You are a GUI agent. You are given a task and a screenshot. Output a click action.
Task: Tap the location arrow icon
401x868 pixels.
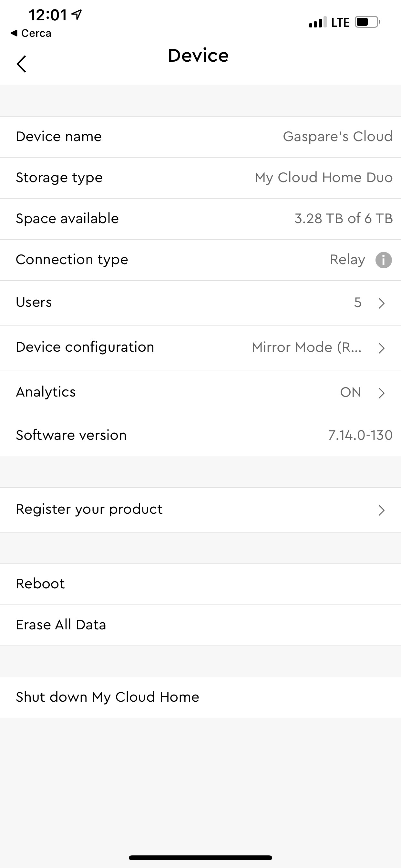click(77, 15)
